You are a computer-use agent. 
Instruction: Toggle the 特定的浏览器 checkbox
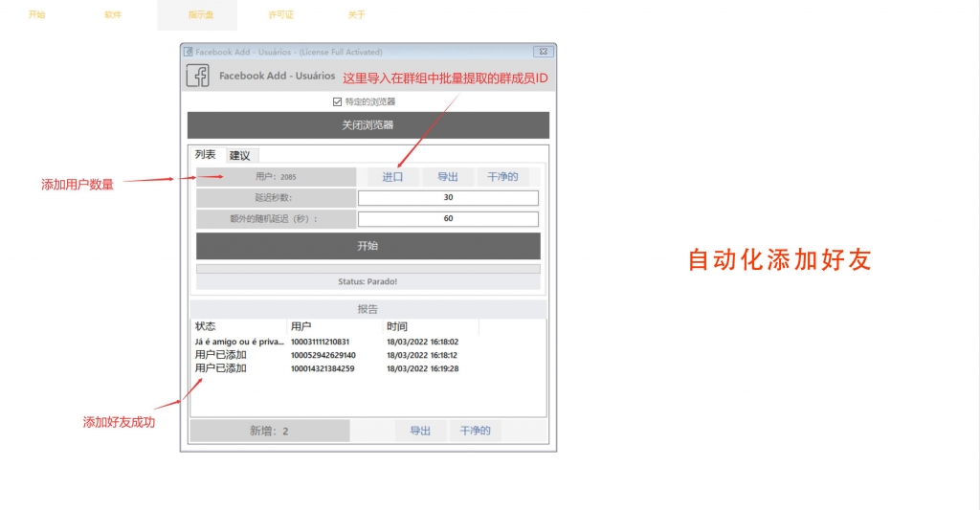[x=338, y=101]
